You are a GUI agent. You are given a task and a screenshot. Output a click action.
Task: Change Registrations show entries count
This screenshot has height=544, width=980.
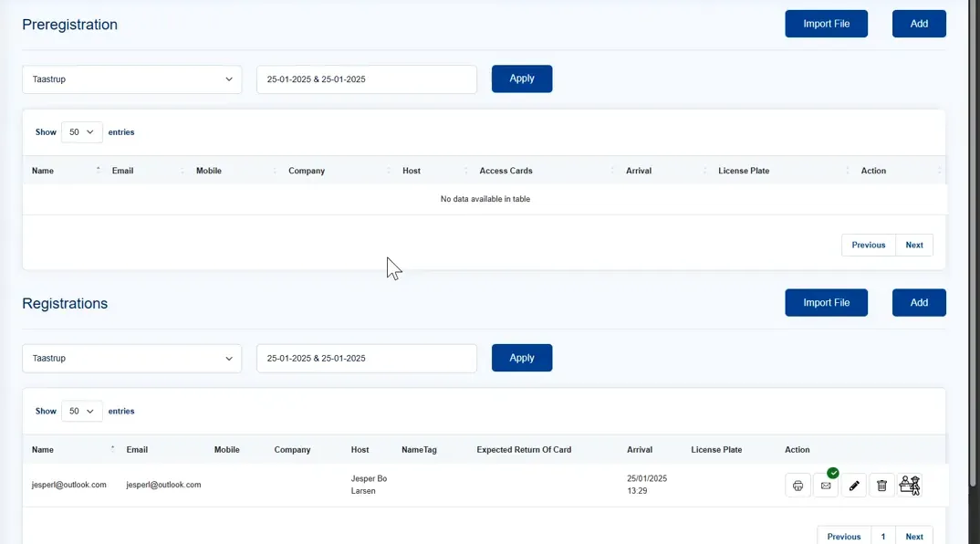82,411
